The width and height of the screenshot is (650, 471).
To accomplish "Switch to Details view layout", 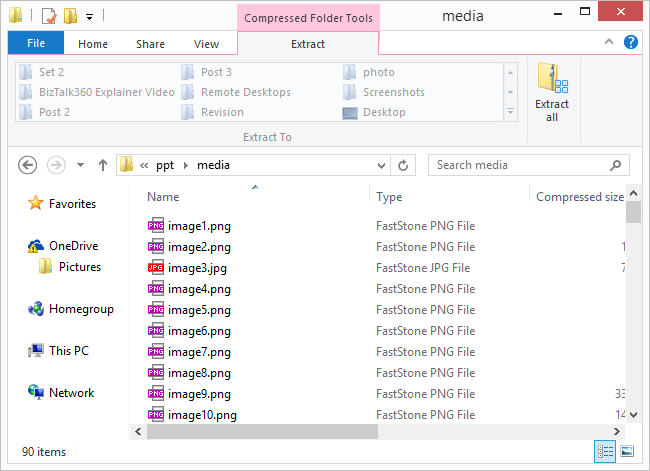I will pyautogui.click(x=605, y=451).
